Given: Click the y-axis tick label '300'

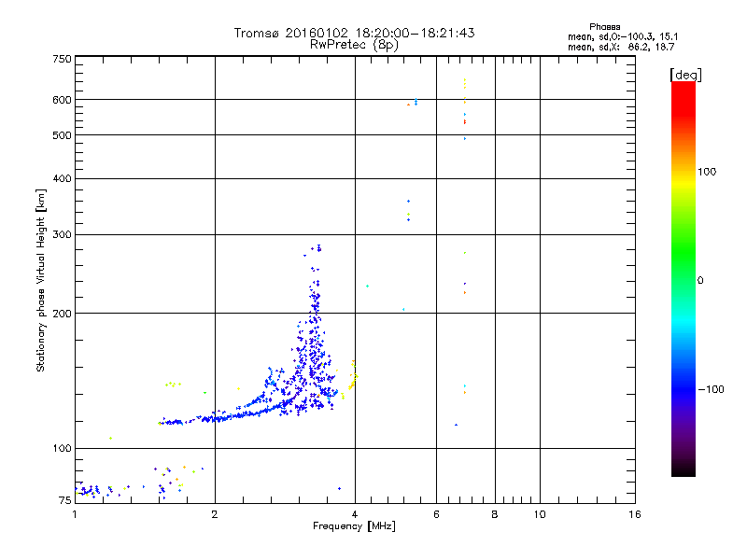Looking at the screenshot, I should (x=62, y=235).
